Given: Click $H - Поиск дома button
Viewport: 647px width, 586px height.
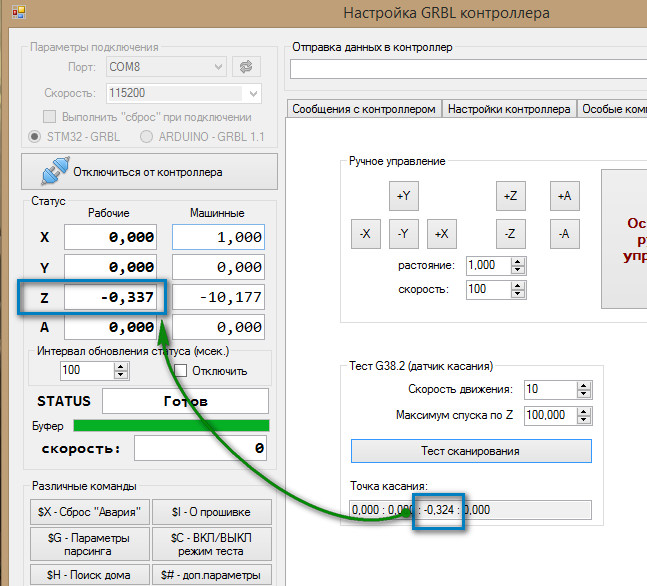Looking at the screenshot, I should tap(90, 574).
